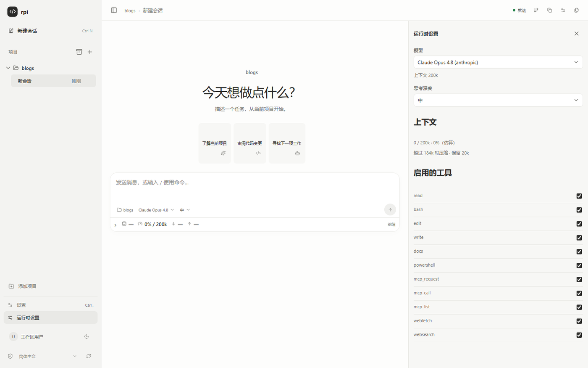This screenshot has width=588, height=368.
Task: Uncheck the websearch tool
Action: tap(579, 335)
